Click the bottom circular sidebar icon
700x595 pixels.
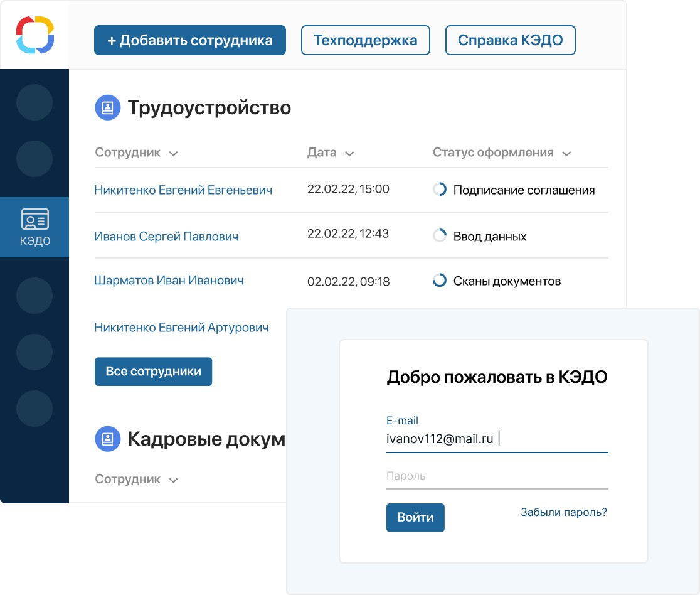pyautogui.click(x=34, y=409)
